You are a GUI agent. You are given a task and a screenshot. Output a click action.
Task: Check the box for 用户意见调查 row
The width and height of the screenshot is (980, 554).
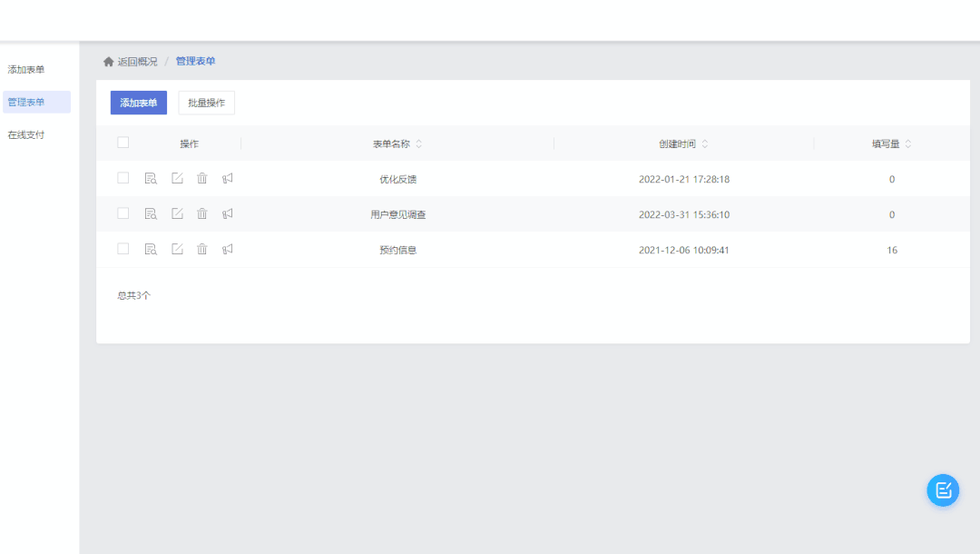[x=123, y=213]
